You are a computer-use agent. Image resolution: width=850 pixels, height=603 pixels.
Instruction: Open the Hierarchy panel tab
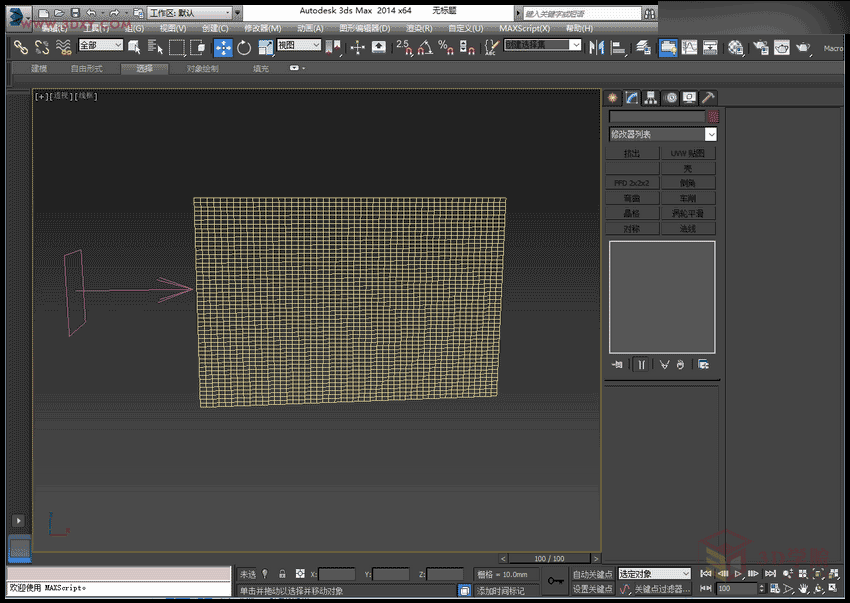point(651,98)
